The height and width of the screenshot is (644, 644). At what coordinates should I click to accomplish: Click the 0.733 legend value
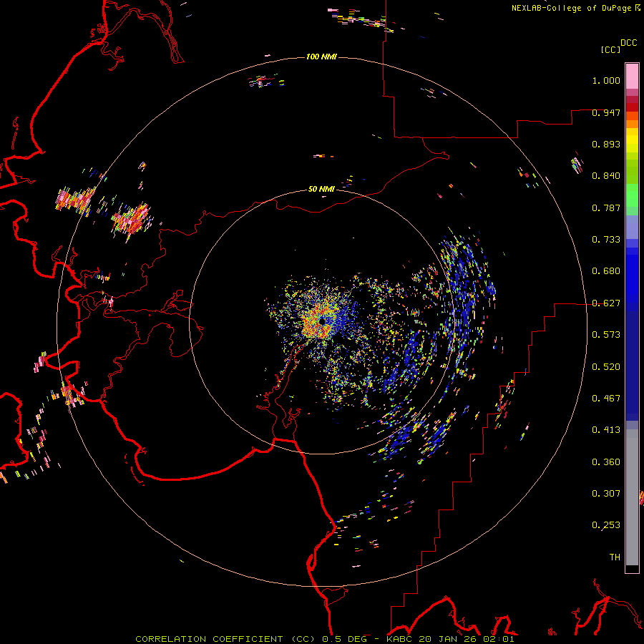[606, 240]
